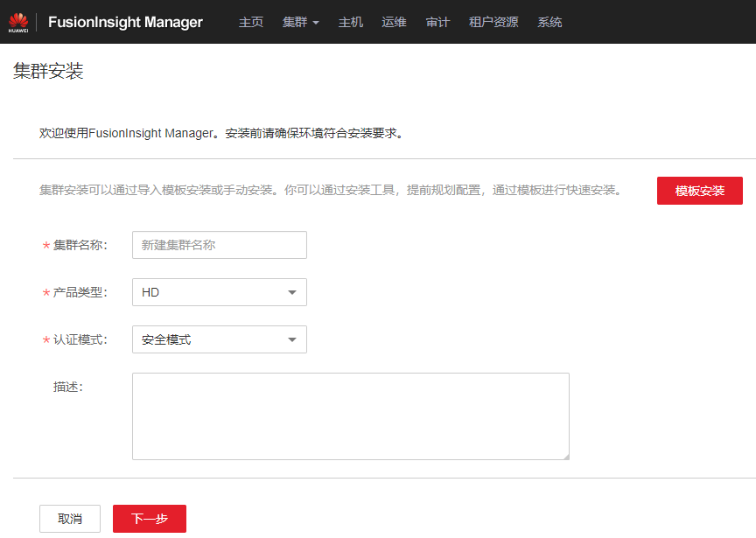Click the 集群名称 field label
Image resolution: width=756 pixels, height=538 pixels.
click(80, 245)
